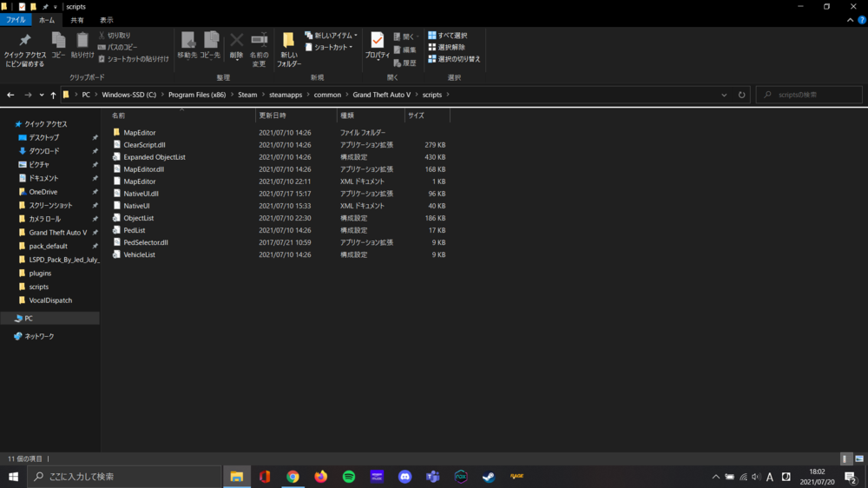Open the Explorer help question mark
This screenshot has height=488, width=868.
(x=862, y=20)
